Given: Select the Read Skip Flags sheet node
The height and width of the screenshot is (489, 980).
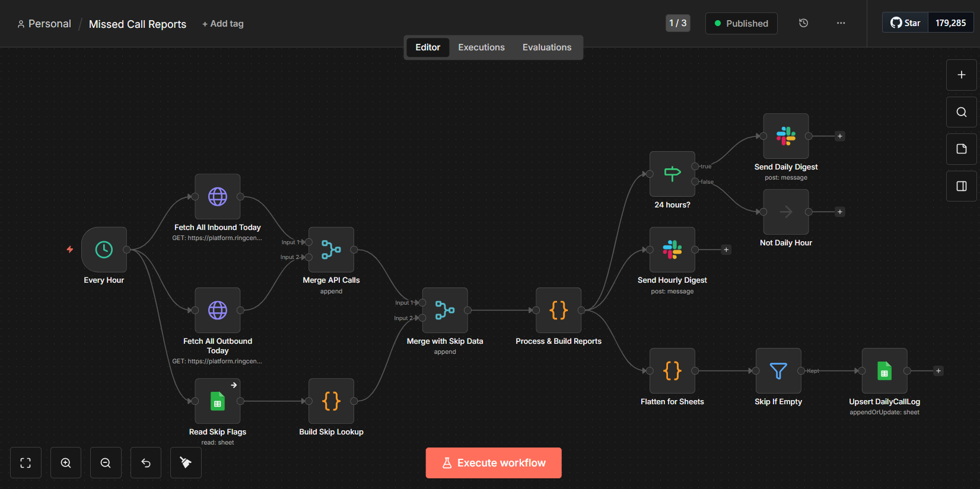Looking at the screenshot, I should 217,401.
